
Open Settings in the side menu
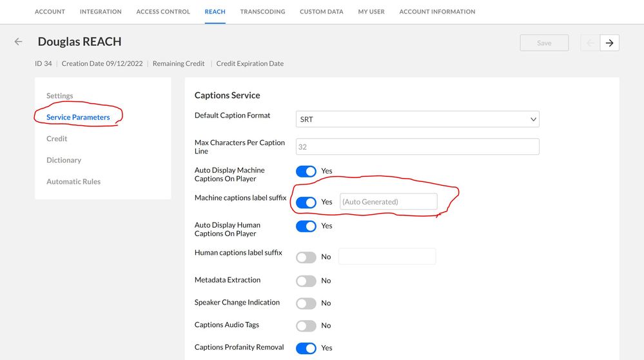point(59,95)
